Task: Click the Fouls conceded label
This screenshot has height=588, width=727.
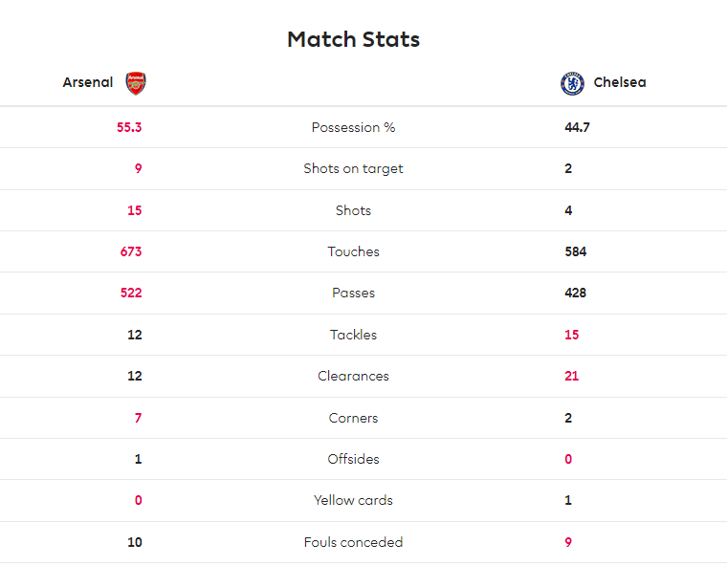Action: [353, 542]
